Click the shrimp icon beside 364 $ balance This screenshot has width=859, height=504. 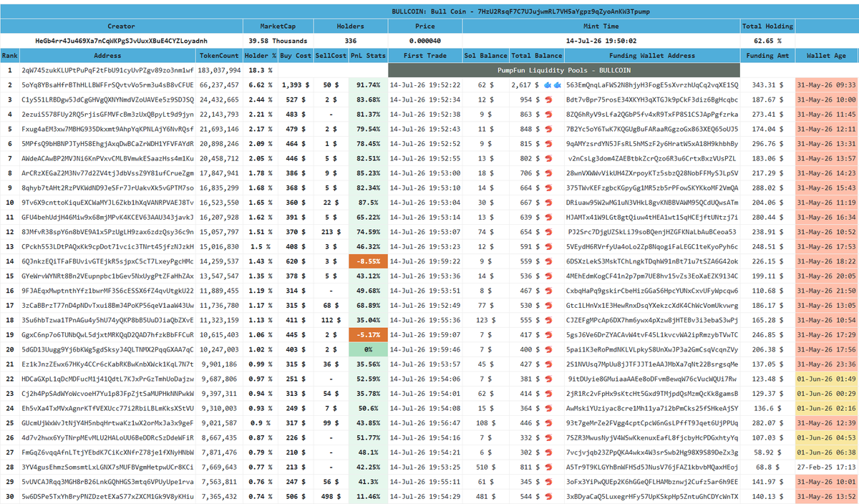click(548, 408)
